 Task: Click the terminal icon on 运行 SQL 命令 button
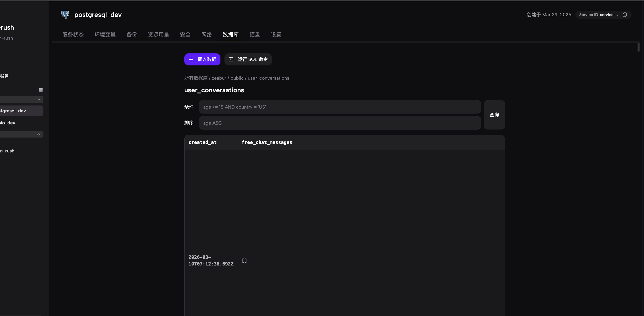tap(231, 59)
